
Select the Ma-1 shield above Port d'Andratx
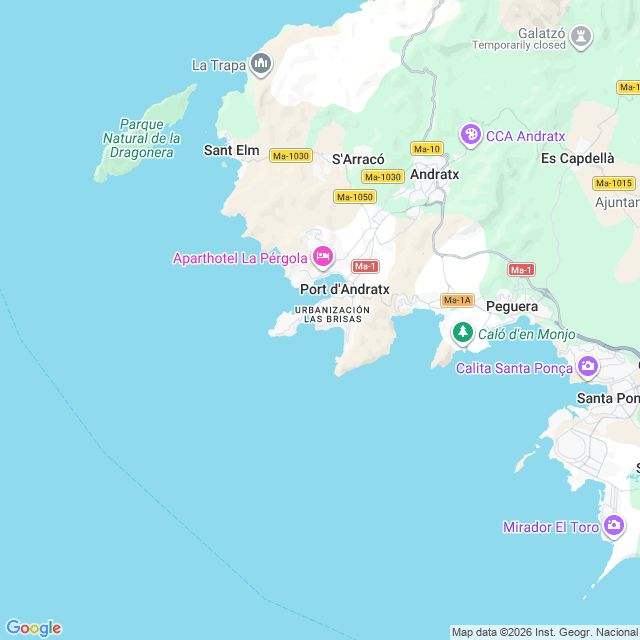tap(365, 267)
